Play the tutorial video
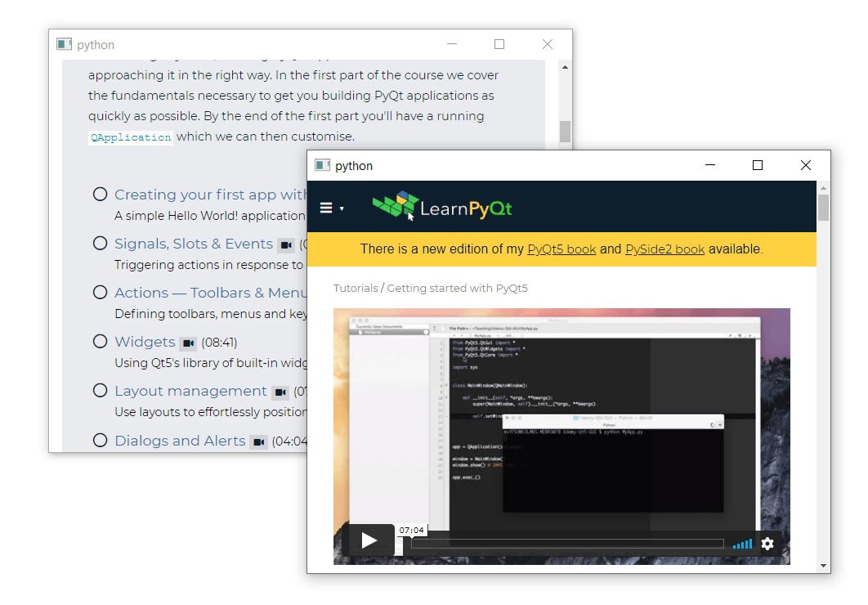Image resolution: width=868 pixels, height=605 pixels. [370, 540]
